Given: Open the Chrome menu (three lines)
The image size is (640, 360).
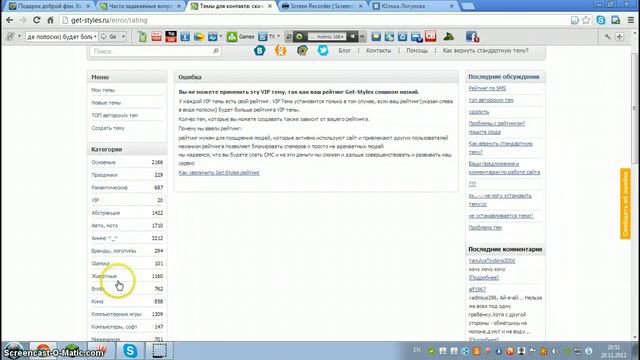Looking at the screenshot, I should (x=631, y=20).
